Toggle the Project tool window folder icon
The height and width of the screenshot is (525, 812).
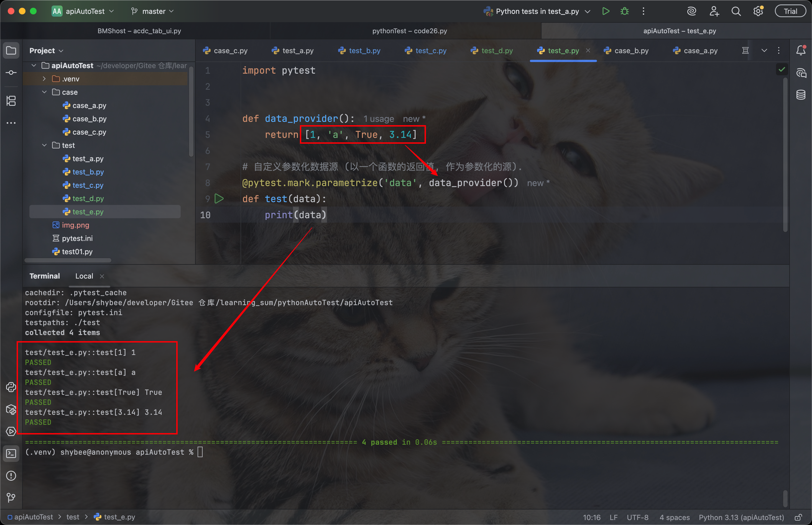pyautogui.click(x=11, y=51)
